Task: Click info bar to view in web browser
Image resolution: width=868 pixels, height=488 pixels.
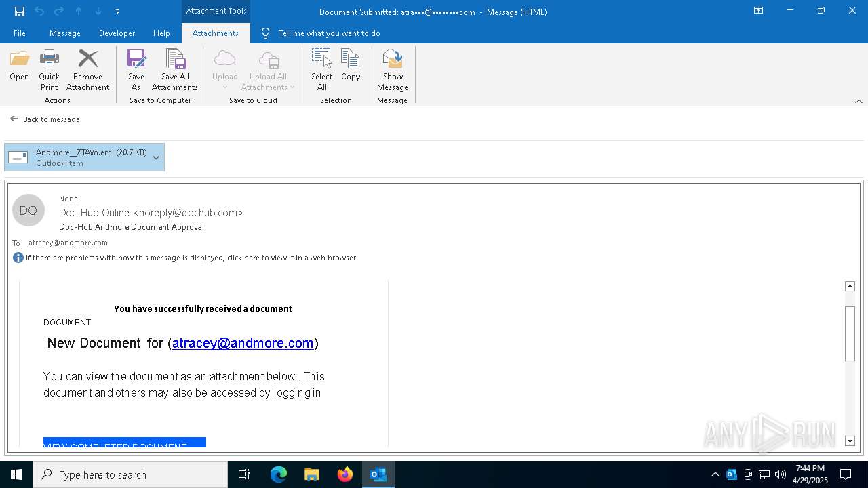Action: [x=192, y=258]
